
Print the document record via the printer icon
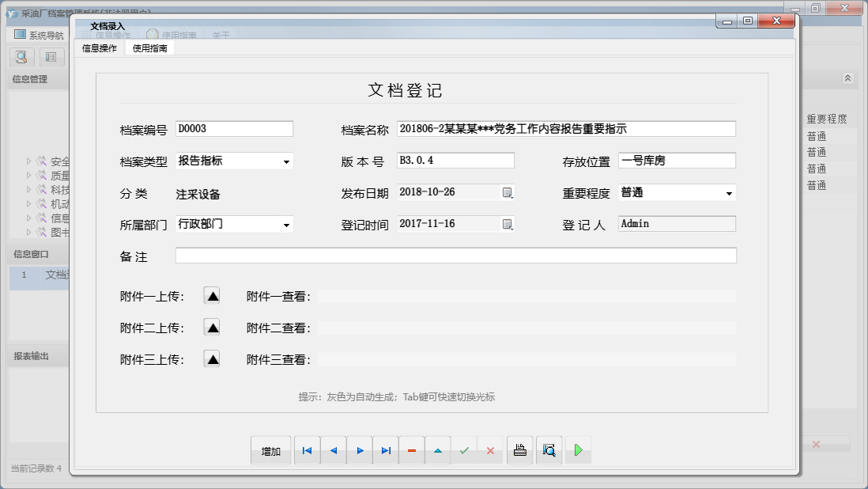[519, 449]
